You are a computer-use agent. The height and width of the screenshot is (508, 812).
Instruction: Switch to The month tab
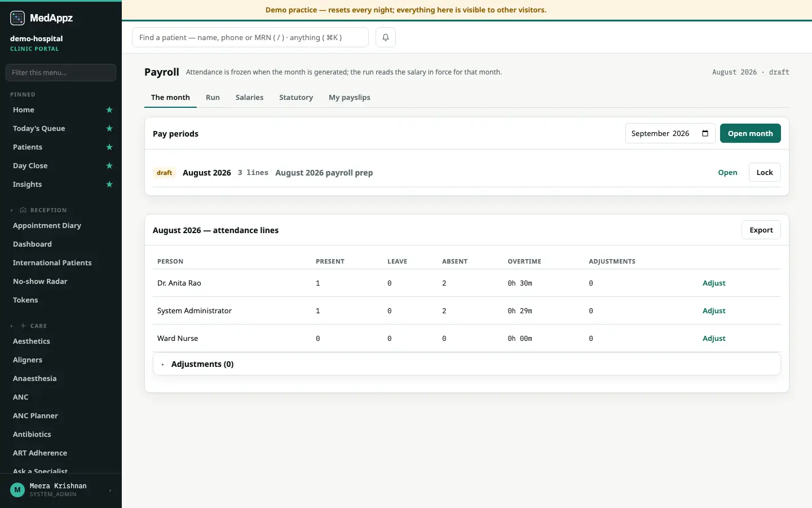click(170, 97)
